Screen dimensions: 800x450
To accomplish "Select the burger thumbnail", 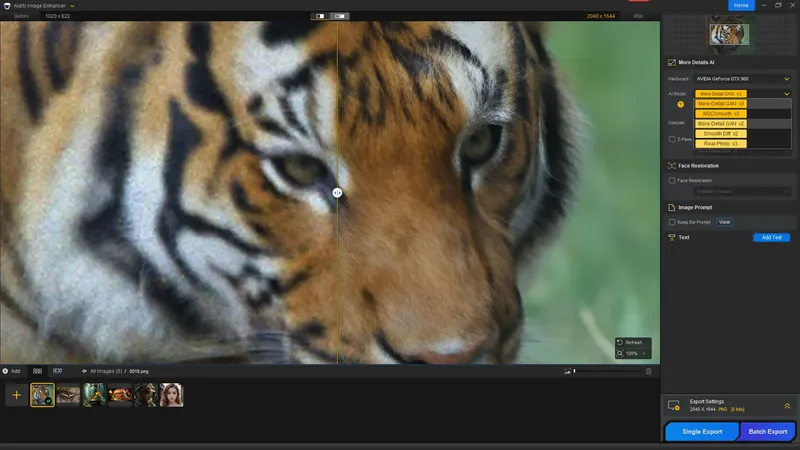I will tap(120, 395).
